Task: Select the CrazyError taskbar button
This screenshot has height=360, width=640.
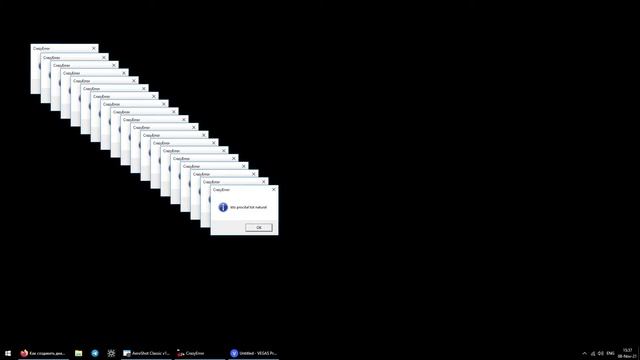Action: (x=200, y=353)
